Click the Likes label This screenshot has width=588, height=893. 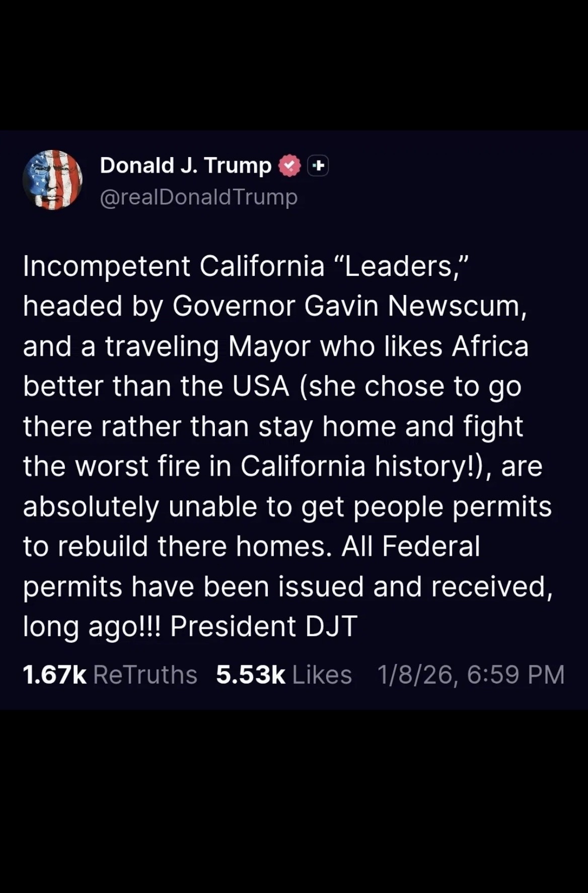pos(322,675)
